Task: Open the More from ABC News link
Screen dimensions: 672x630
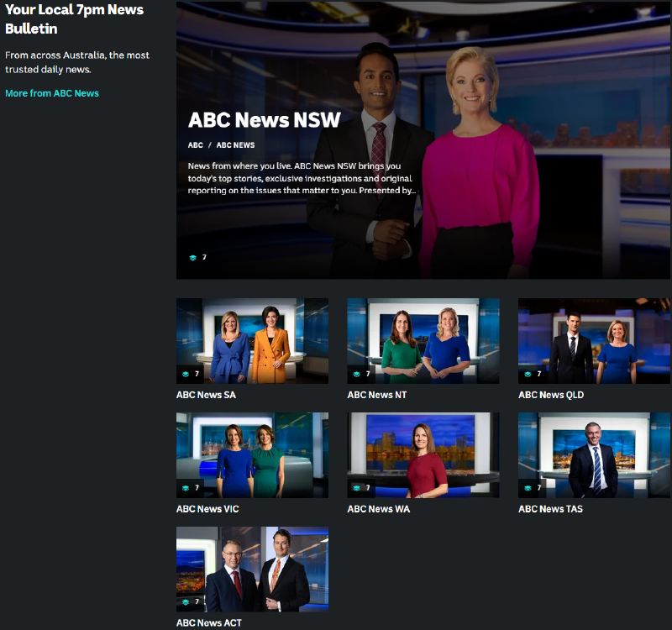Action: coord(52,93)
